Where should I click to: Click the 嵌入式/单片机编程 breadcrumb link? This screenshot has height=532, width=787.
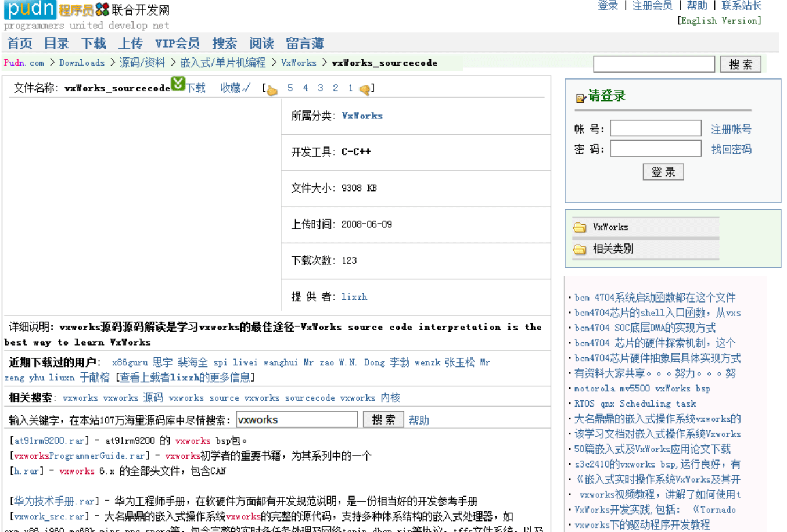click(x=223, y=63)
